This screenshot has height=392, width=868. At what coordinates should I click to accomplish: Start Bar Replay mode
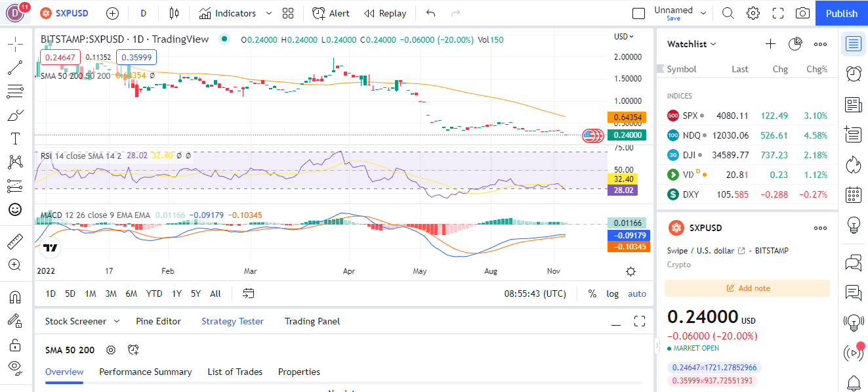coord(385,13)
